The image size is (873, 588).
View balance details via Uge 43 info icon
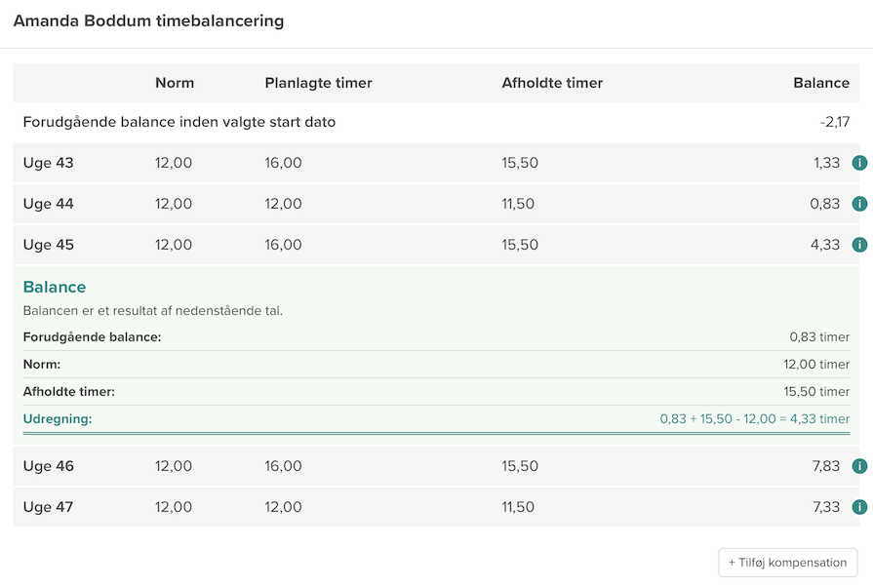pos(859,163)
